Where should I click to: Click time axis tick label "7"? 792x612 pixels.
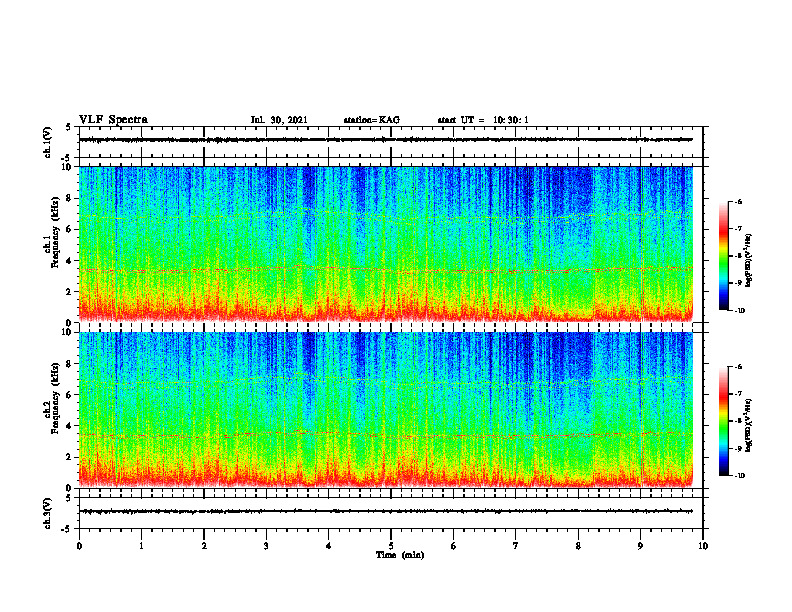pyautogui.click(x=516, y=546)
